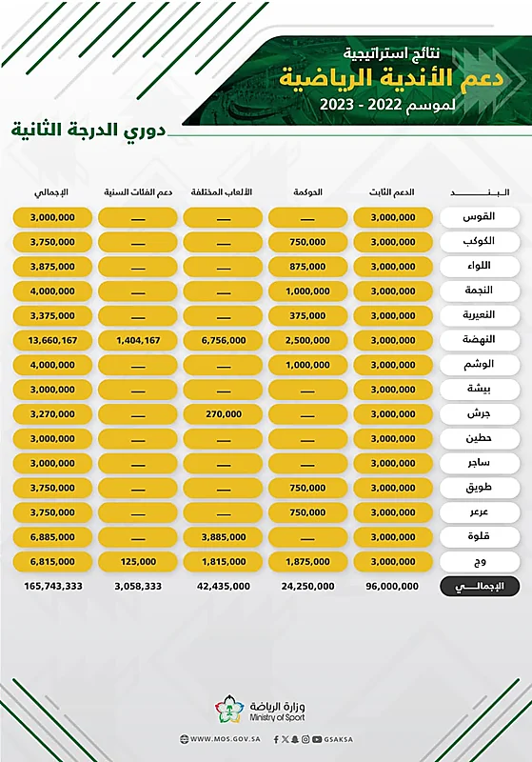The image size is (532, 762).
Task: Open the X (Twitter) social icon
Action: [x=285, y=740]
